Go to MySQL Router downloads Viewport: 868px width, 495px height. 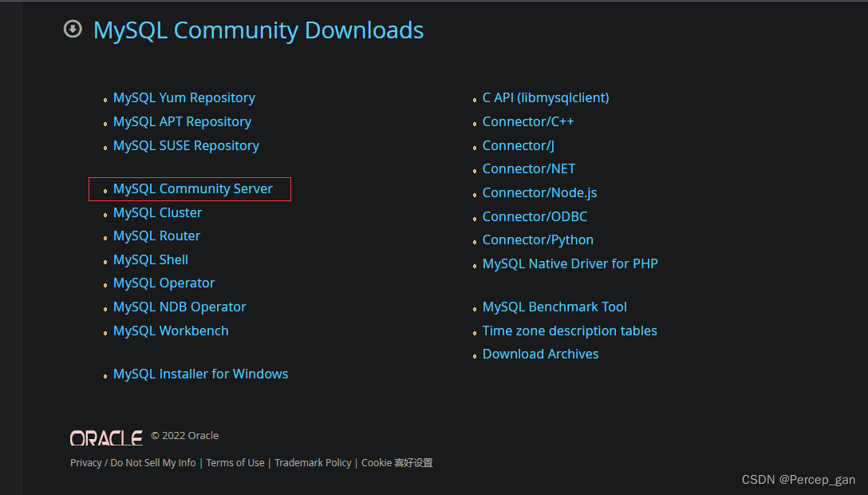pyautogui.click(x=156, y=236)
